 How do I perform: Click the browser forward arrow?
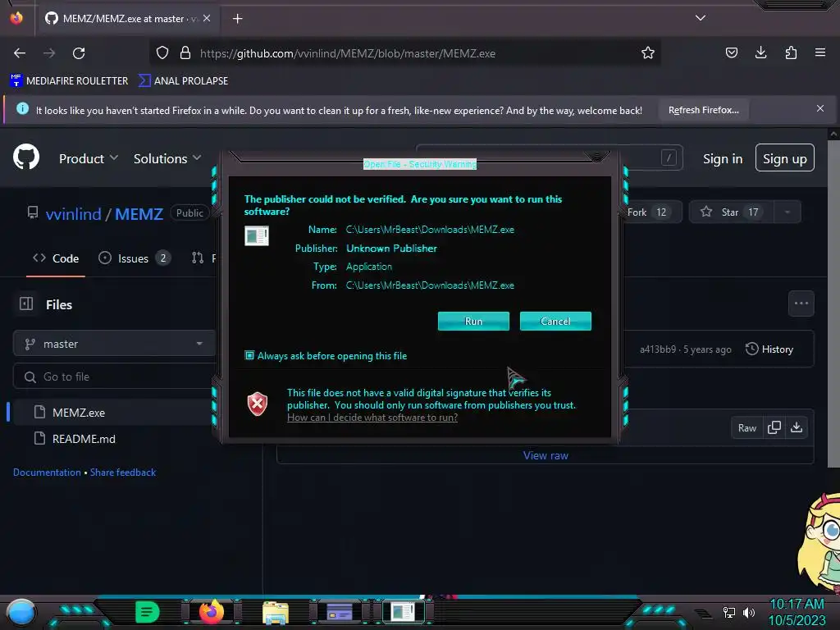pyautogui.click(x=49, y=53)
